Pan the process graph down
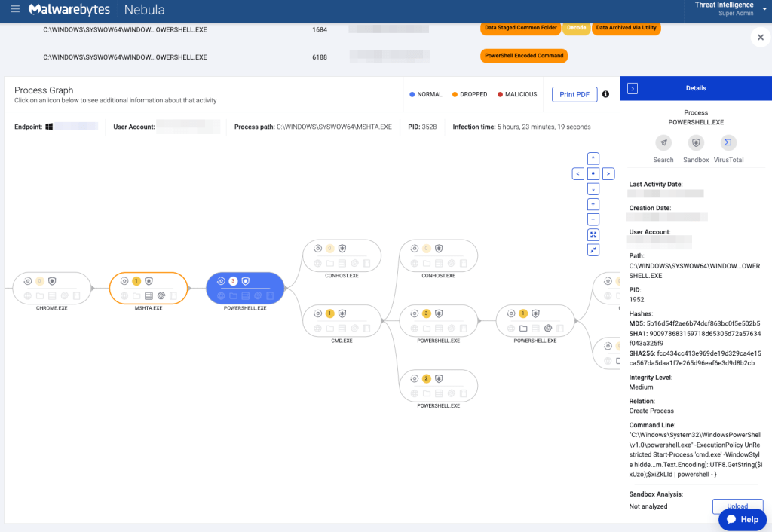This screenshot has width=772, height=532. pos(593,189)
